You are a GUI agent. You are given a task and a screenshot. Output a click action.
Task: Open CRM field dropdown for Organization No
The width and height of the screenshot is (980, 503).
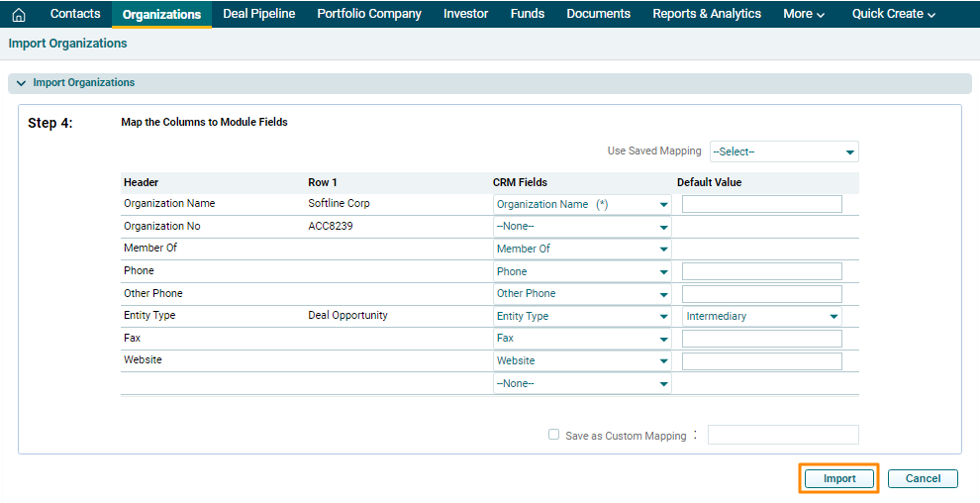582,227
